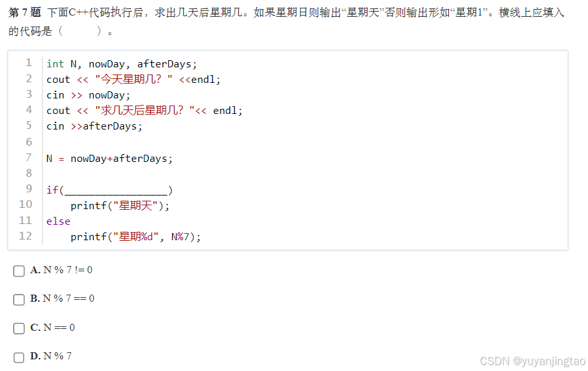Viewport: 588px width, 371px height.
Task: Check option C checkbox N == 0
Action: tap(19, 328)
